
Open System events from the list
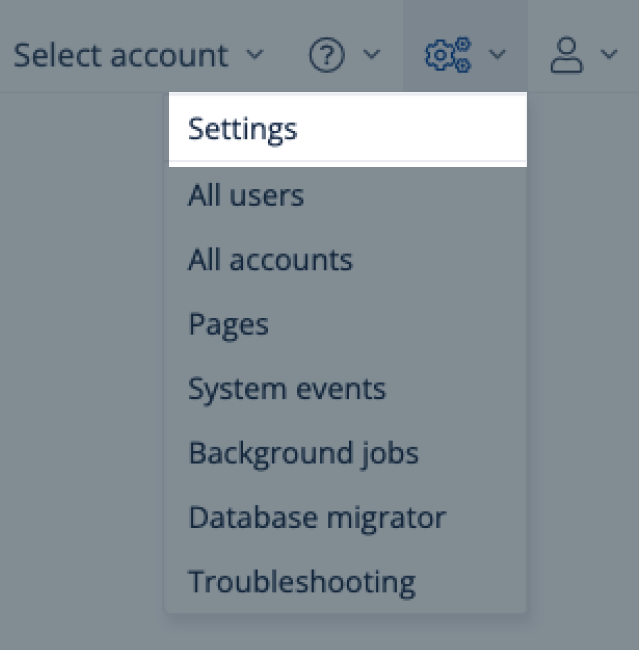click(286, 388)
